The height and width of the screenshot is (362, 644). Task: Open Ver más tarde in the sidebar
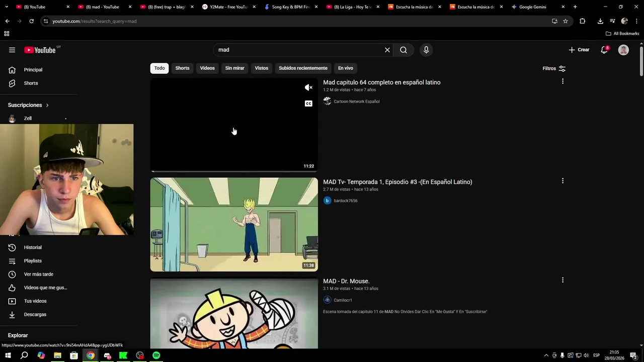pos(38,274)
